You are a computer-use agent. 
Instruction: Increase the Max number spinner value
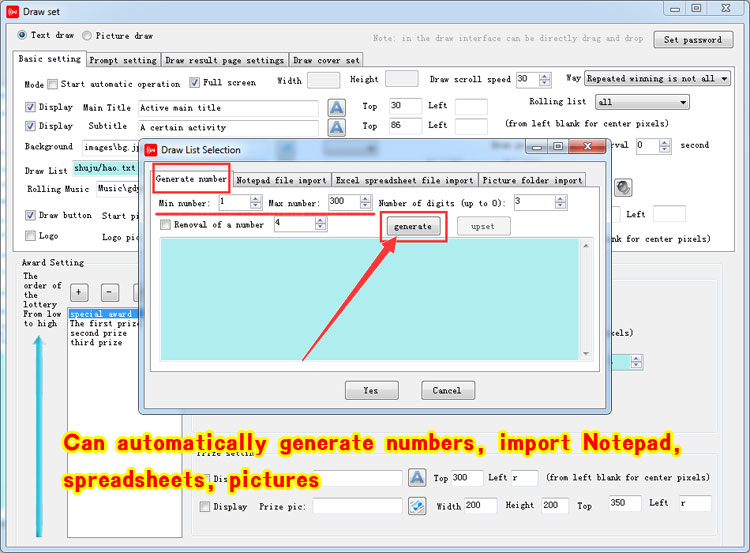pos(365,198)
